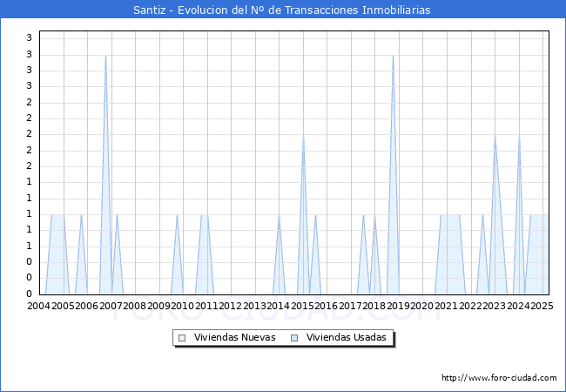Open the foro-ciudad.com URL text
Viewport: 566px width, 392px height.
(x=499, y=377)
